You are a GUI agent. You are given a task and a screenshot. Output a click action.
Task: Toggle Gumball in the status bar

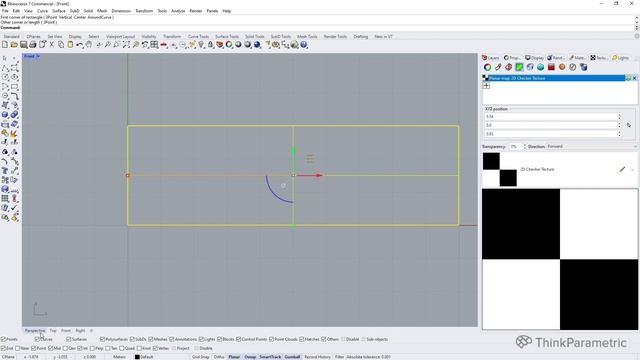(292, 357)
